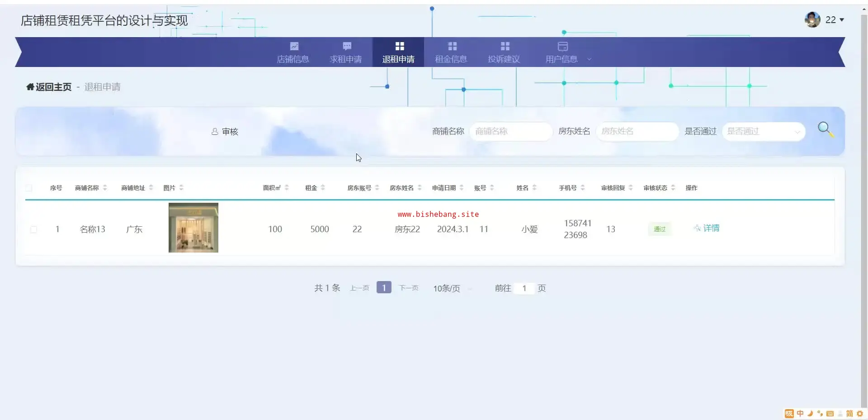Viewport: 868px width, 420px height.
Task: Expand the 10条/页 page size selector
Action: coord(452,288)
